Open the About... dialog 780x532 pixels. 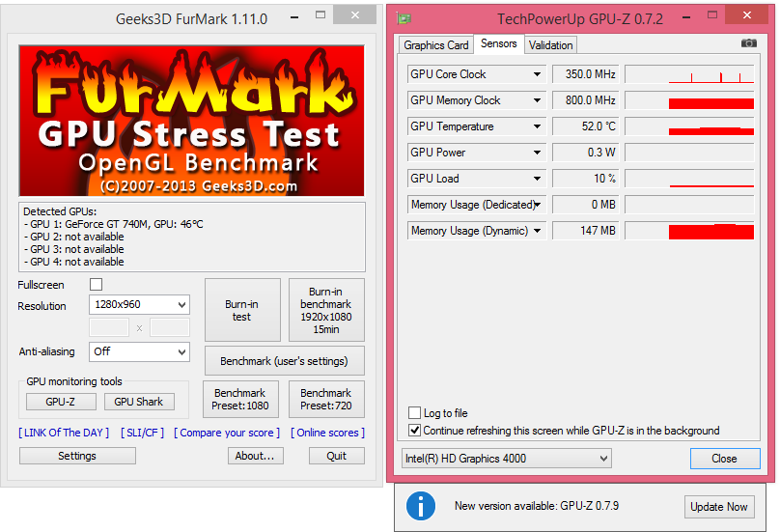(x=255, y=456)
